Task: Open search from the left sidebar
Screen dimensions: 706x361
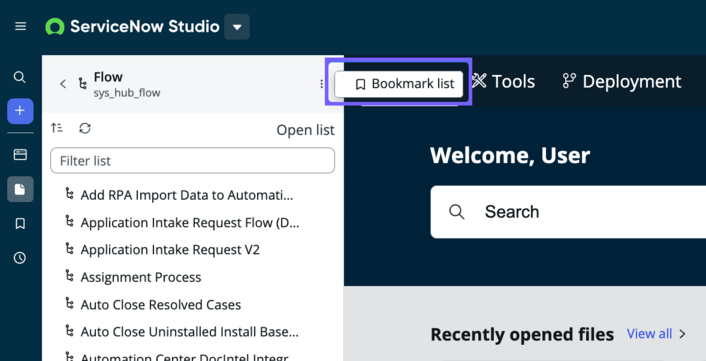Action: tap(20, 77)
